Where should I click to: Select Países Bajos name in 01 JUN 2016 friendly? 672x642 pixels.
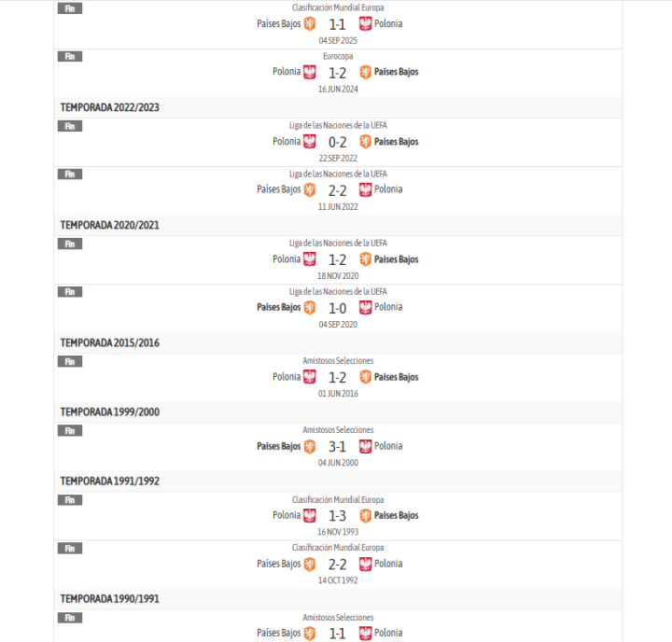(x=396, y=377)
